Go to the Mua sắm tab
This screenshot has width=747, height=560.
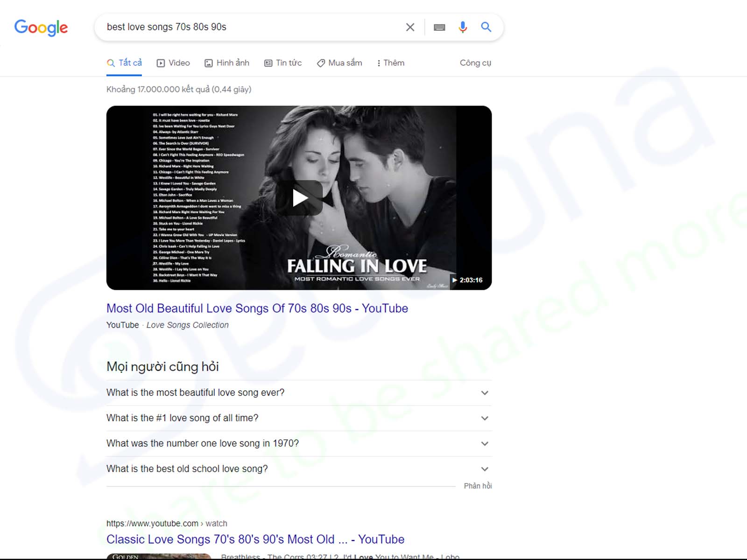(339, 63)
